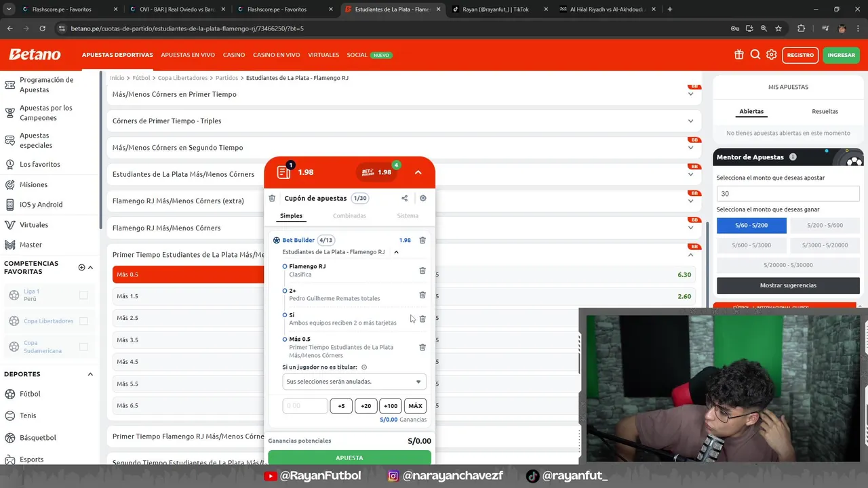868x488 pixels.
Task: Remove the Flamengo RJ Clasifica selection
Action: tap(422, 270)
